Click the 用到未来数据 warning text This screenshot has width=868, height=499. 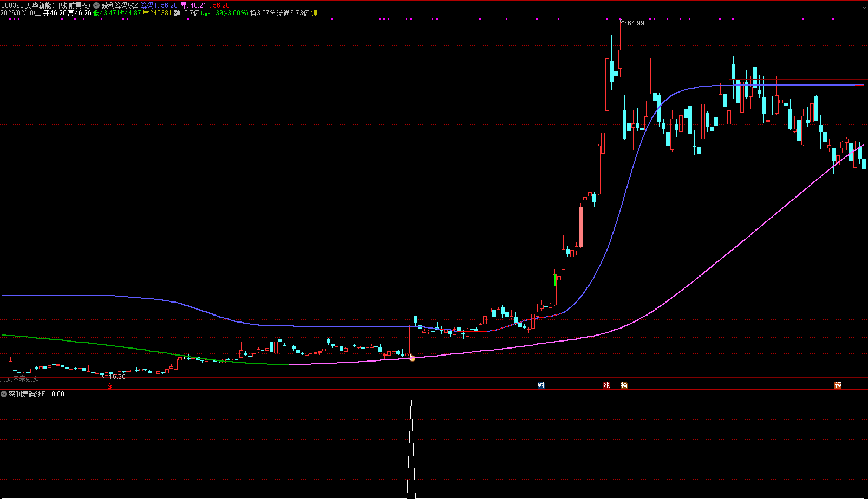pos(19,379)
